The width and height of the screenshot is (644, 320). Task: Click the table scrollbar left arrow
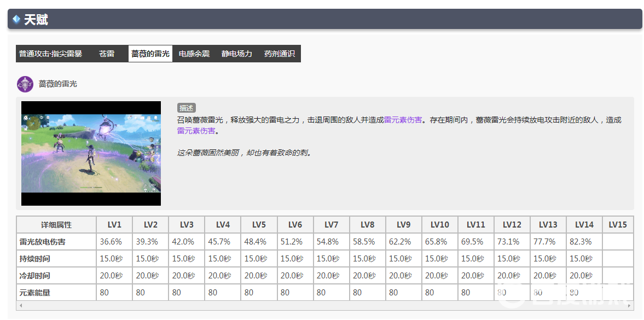point(21,305)
